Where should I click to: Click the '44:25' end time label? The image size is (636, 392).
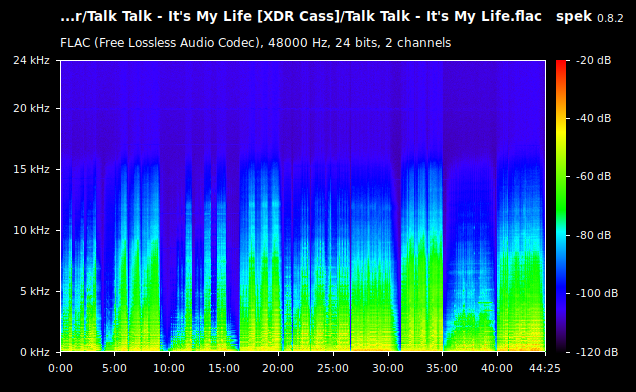[x=545, y=368]
